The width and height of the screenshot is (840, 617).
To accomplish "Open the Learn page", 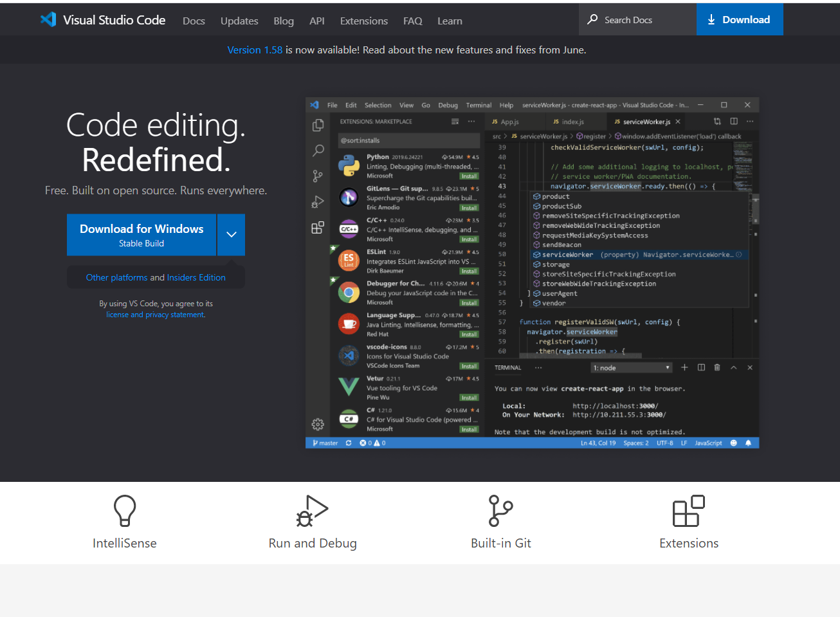I will click(450, 21).
